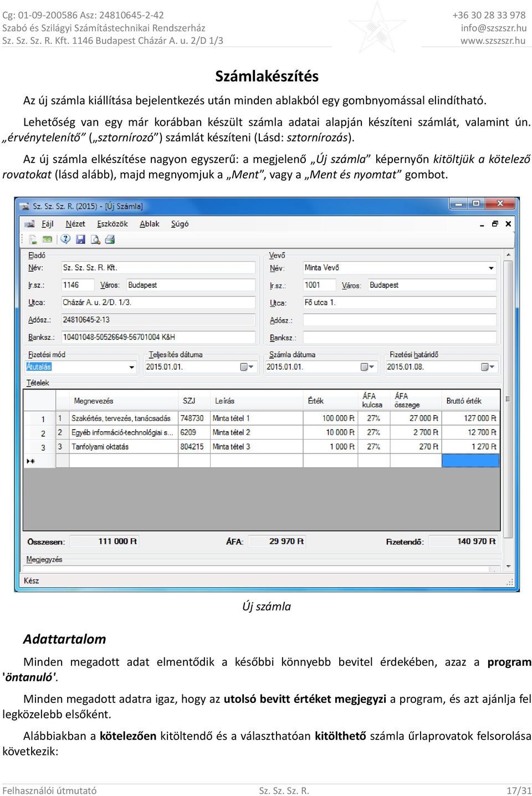
Task: Select cell Szakértés, tervezés, tanácsadás
Action: click(124, 419)
